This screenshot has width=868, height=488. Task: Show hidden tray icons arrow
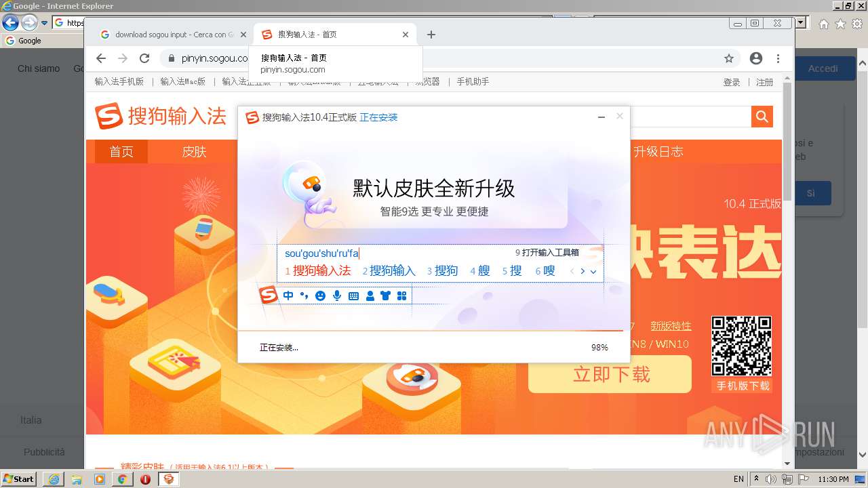(757, 479)
